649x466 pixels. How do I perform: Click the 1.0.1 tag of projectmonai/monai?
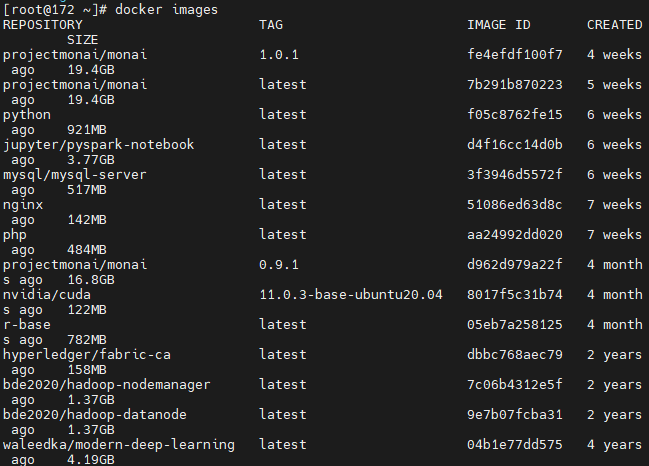279,55
